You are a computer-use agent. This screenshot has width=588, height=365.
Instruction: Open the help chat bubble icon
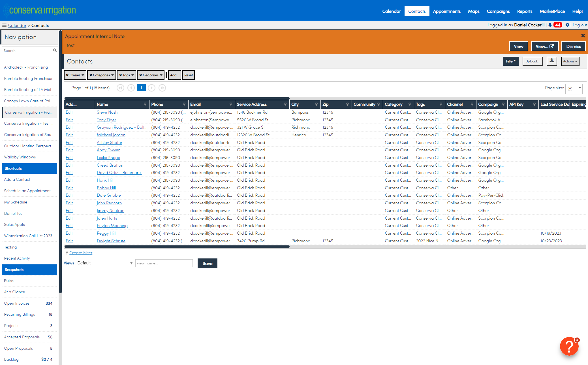pos(569,346)
